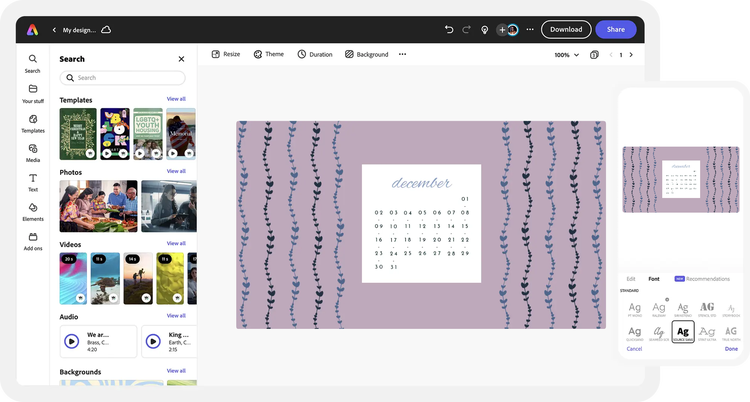Cancel the font selection on phone

click(x=634, y=349)
